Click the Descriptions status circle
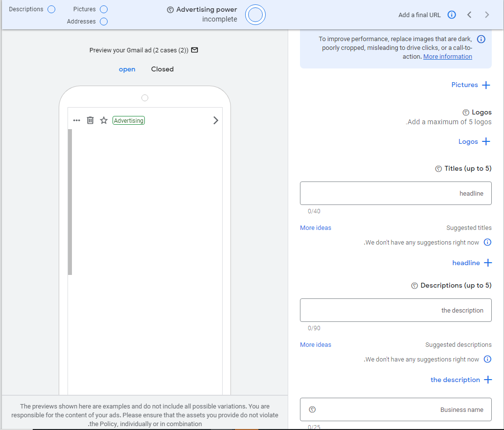Screen dimensions: 504x430 point(51,9)
